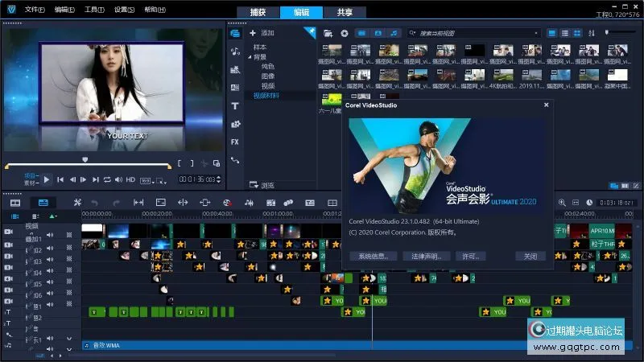Switch to storyboard view in timeline
Image resolution: width=644 pixels, height=362 pixels.
[15, 203]
